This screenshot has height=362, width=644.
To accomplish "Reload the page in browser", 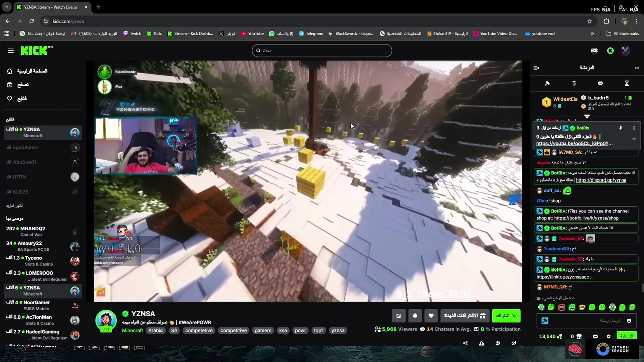I will [31, 21].
